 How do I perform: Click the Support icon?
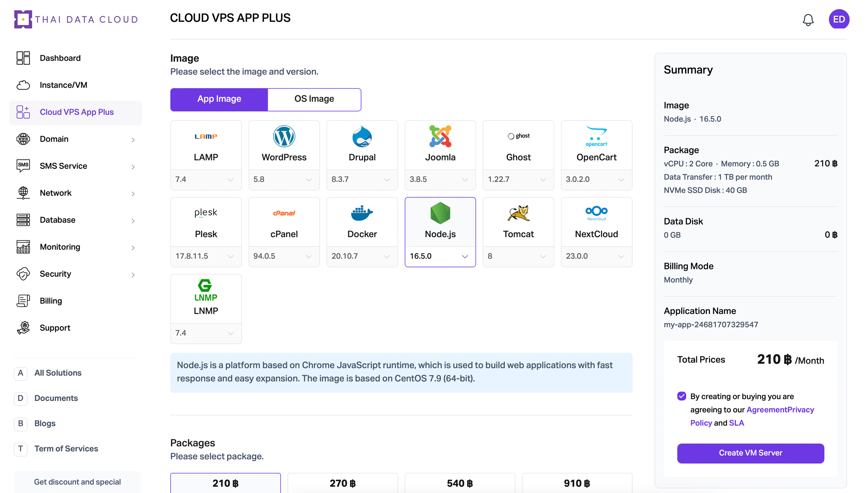click(23, 328)
